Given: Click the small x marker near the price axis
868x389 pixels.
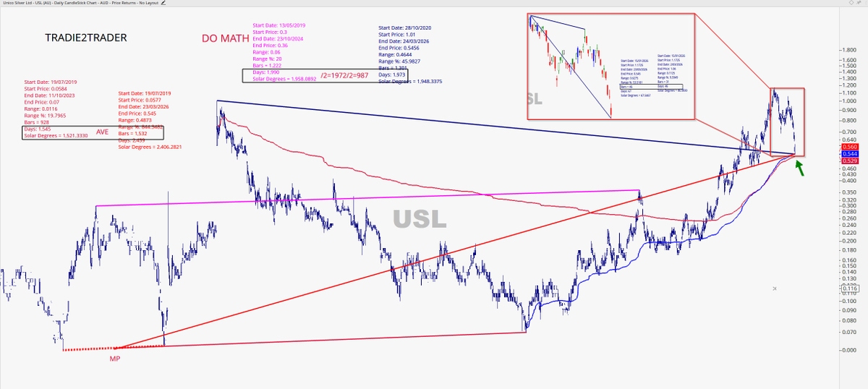Looking at the screenshot, I should click(x=775, y=288).
